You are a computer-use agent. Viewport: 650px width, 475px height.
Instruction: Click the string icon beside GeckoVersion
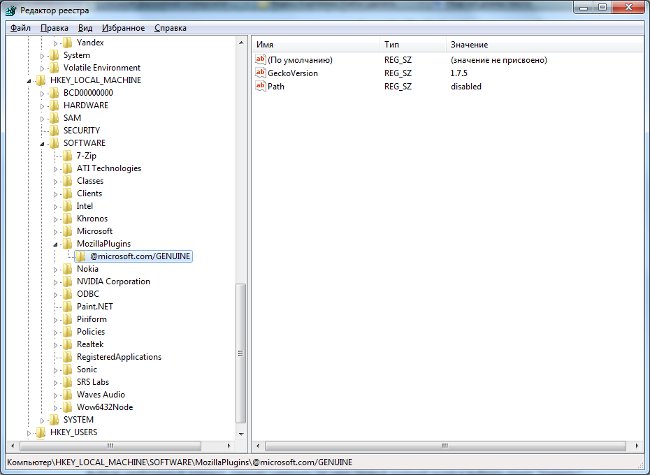(260, 73)
